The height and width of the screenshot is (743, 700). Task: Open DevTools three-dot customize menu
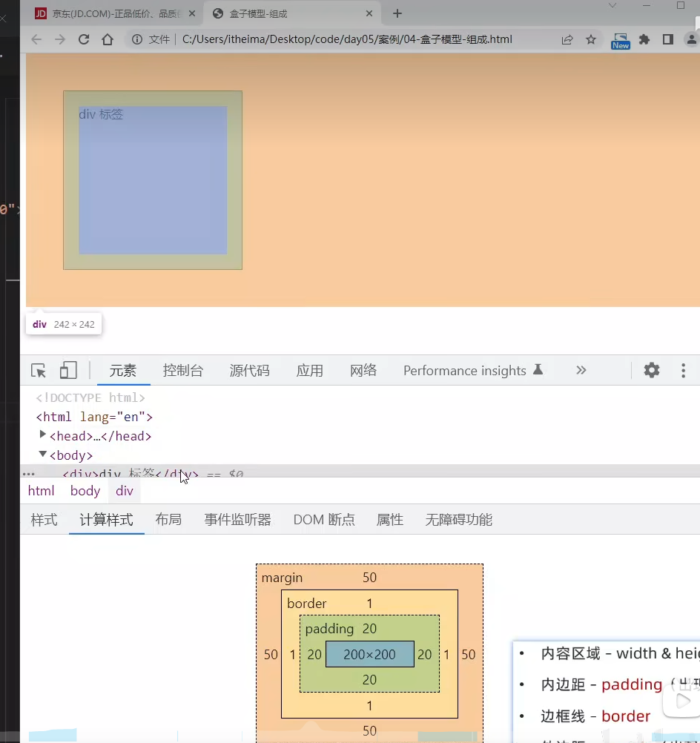(x=683, y=371)
